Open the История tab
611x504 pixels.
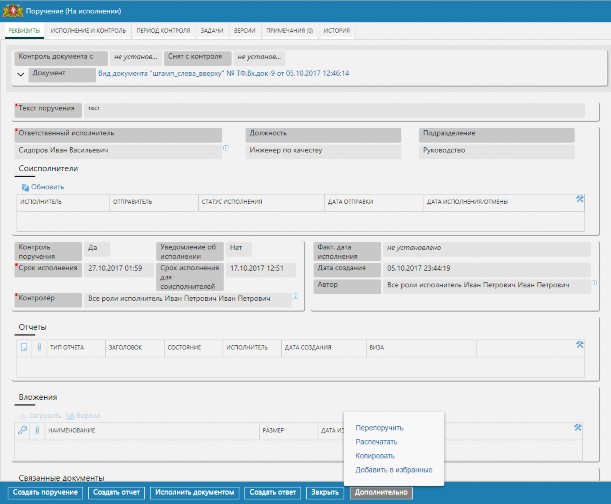click(337, 30)
